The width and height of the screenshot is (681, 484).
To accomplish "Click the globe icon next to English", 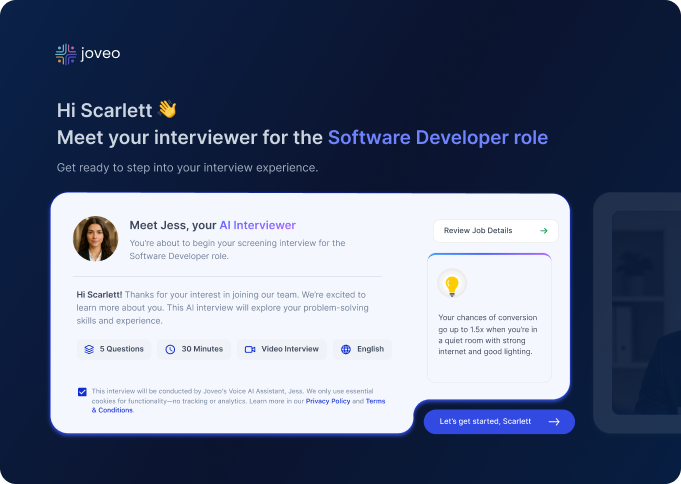I will point(346,349).
